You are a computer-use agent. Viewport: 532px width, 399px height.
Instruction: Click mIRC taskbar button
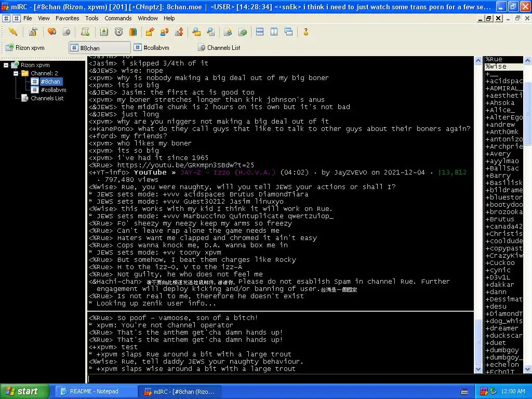180,392
